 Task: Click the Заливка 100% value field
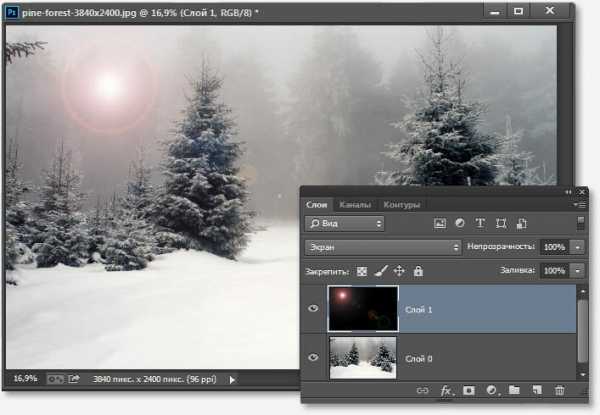tap(554, 271)
